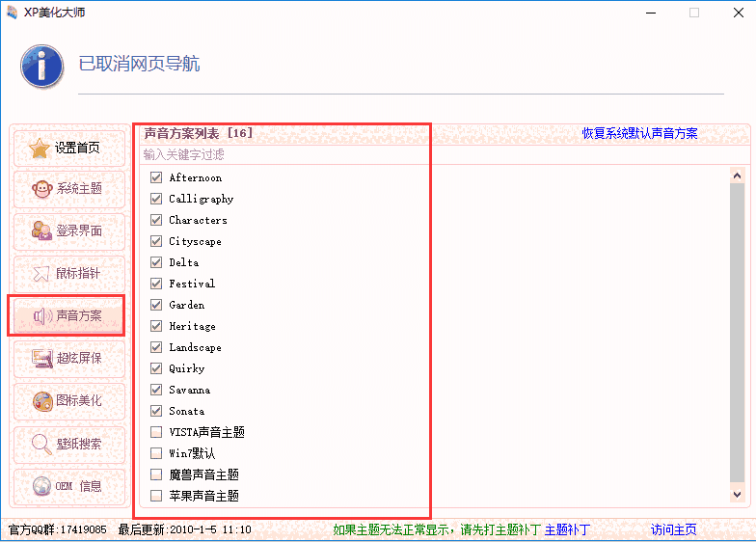Switch to the 系统主题 section
The width and height of the screenshot is (756, 542).
69,189
